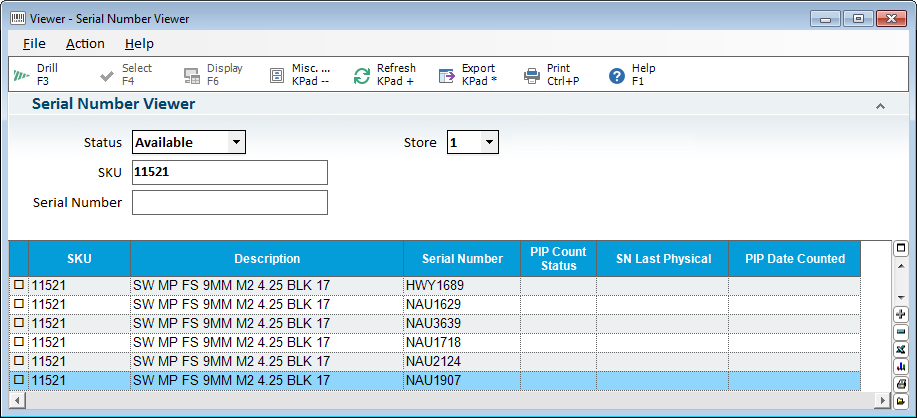The image size is (917, 418).
Task: Click the plus icon beside the grid
Action: (900, 315)
